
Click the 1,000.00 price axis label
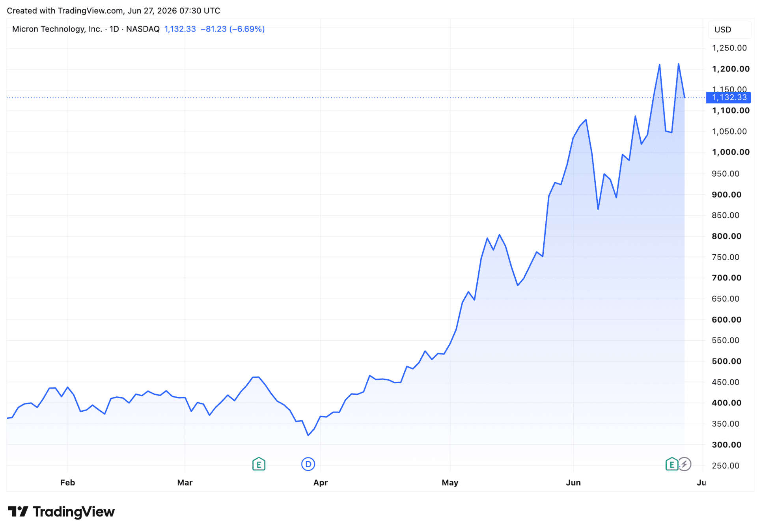(731, 152)
